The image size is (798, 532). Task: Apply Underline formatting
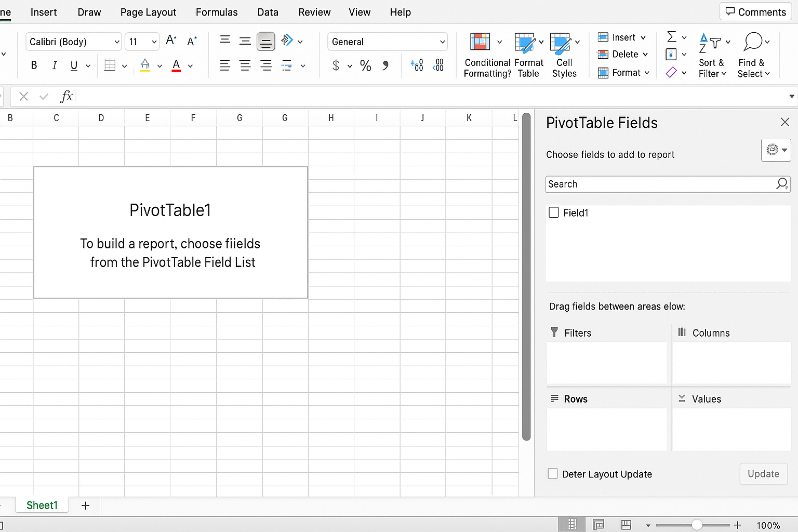click(74, 65)
